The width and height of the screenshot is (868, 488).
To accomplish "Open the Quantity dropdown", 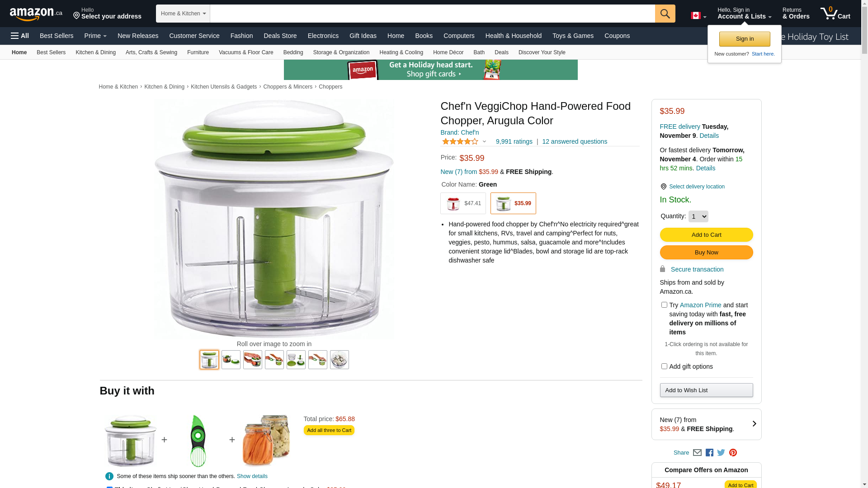I will click(x=698, y=216).
